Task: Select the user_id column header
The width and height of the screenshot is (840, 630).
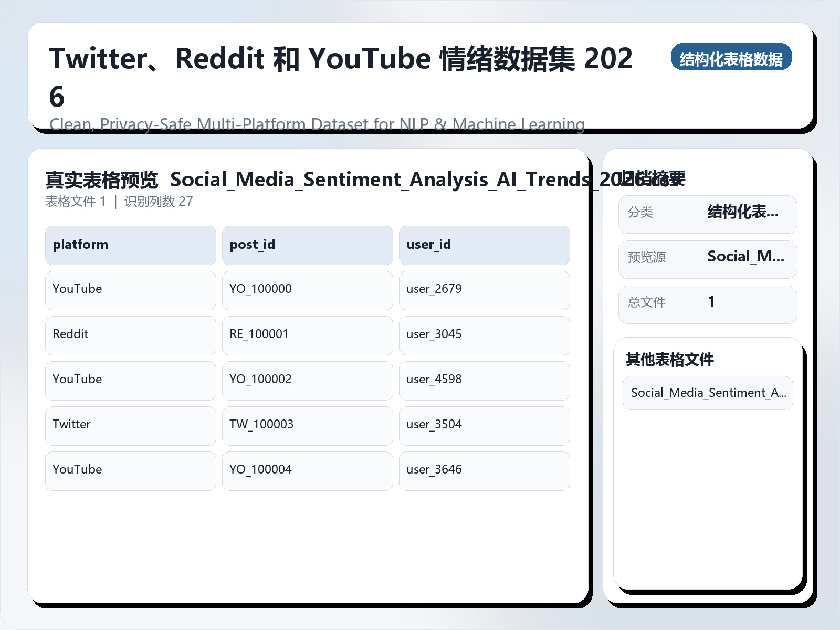Action: (x=484, y=245)
